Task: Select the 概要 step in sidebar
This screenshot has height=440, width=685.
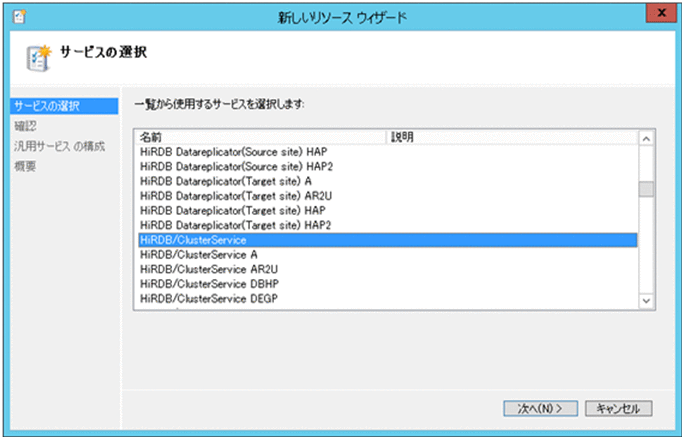Action: [x=25, y=166]
